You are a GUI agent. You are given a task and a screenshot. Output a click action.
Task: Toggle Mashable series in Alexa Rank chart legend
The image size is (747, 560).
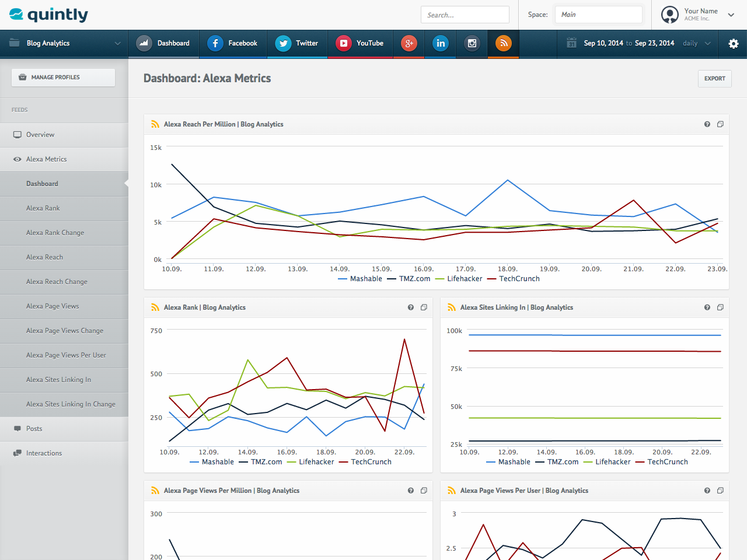point(212,462)
